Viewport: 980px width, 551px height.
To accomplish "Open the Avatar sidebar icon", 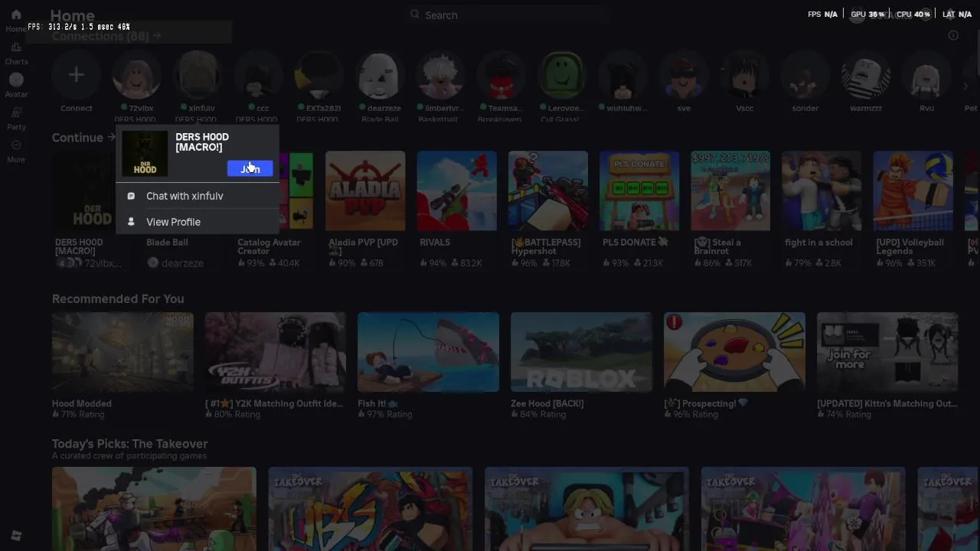I will (16, 80).
